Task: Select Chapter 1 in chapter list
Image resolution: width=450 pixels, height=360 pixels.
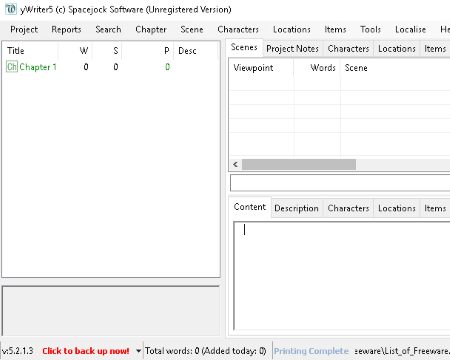Action: coord(38,67)
